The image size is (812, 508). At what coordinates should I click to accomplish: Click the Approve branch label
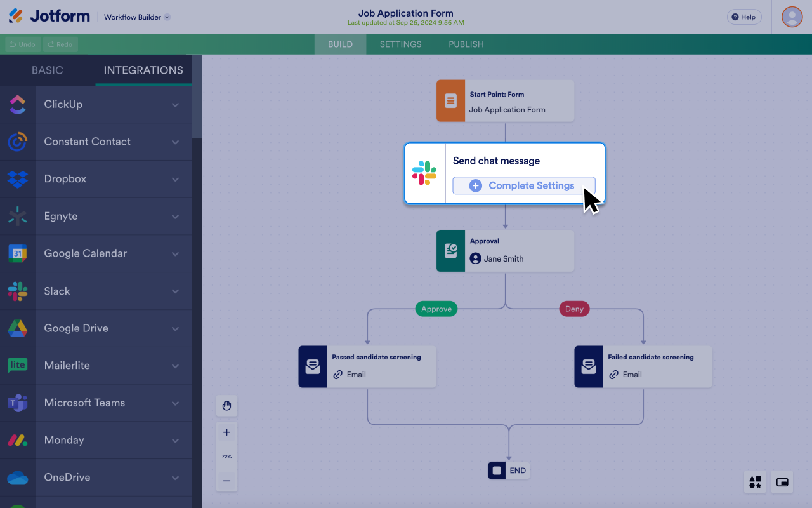pyautogui.click(x=436, y=309)
